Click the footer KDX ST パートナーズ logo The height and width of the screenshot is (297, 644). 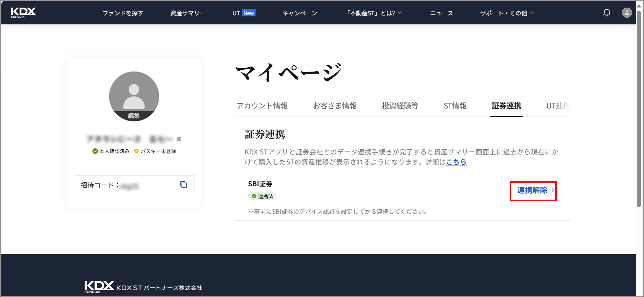(x=143, y=287)
